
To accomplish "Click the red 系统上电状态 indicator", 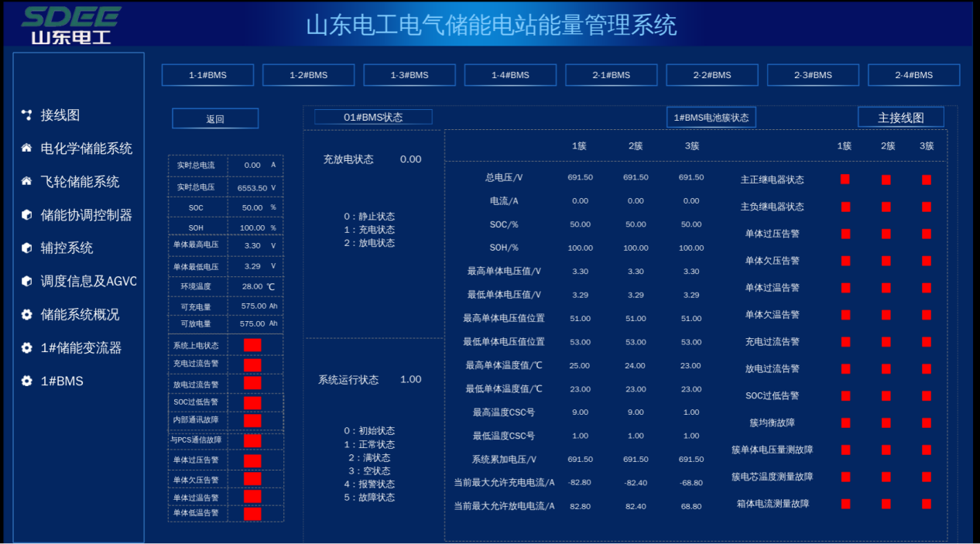I will 252,345.
